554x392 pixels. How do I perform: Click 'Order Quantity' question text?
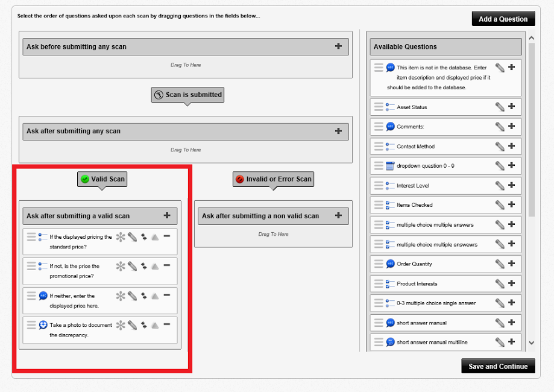[x=414, y=264]
